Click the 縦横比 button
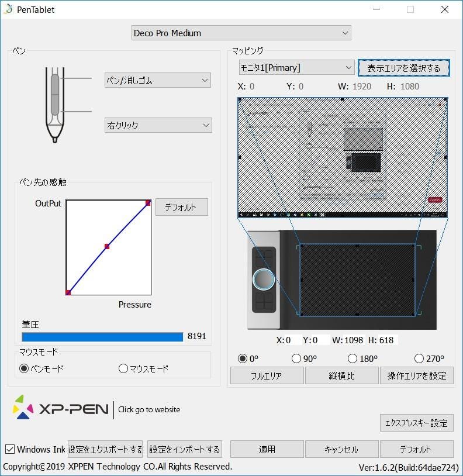 tap(341, 375)
